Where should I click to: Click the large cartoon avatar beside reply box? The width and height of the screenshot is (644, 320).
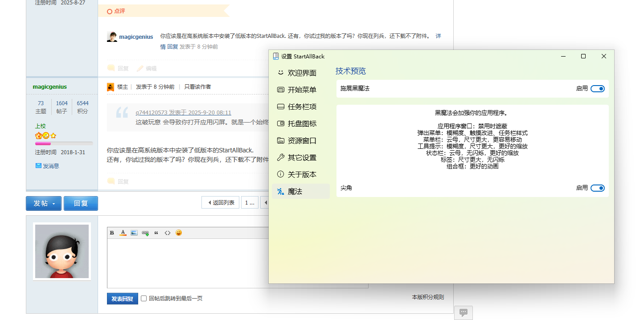point(62,251)
